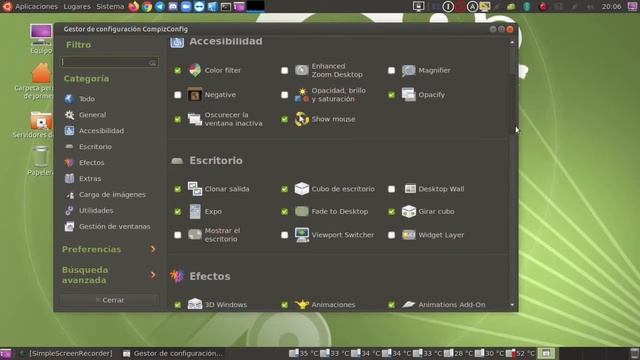
Task: Open the Expo plugin icon
Action: tap(195, 211)
